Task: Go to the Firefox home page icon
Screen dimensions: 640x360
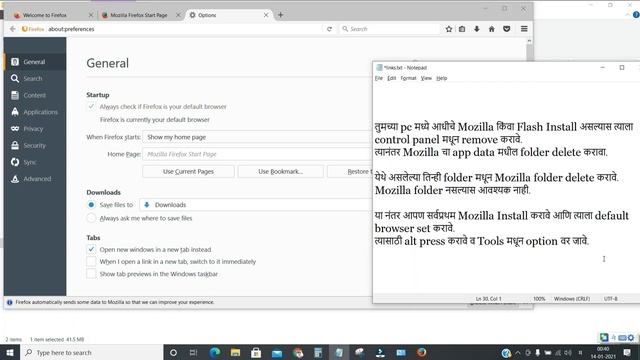Action: (x=492, y=29)
